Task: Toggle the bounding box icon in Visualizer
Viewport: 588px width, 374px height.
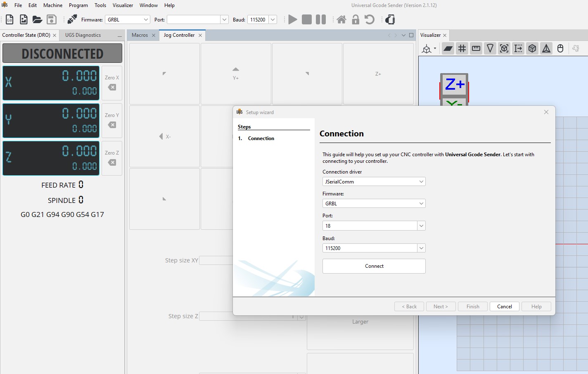Action: pos(504,49)
